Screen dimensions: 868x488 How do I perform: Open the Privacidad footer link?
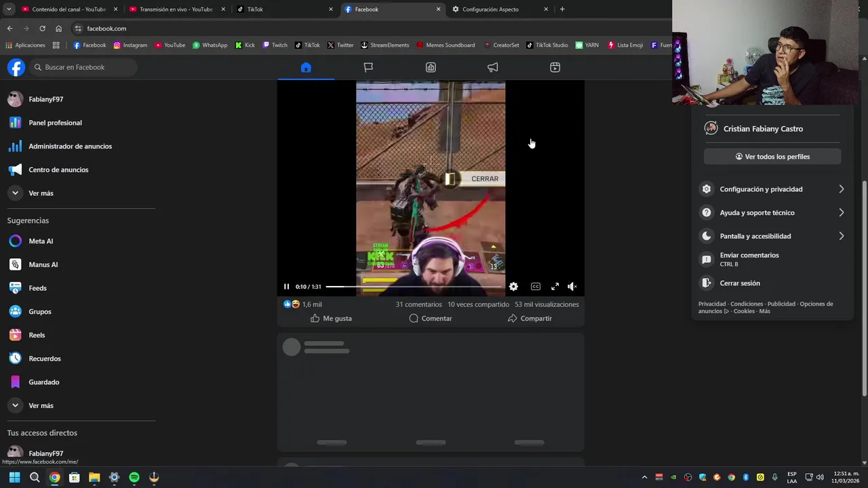(x=712, y=304)
